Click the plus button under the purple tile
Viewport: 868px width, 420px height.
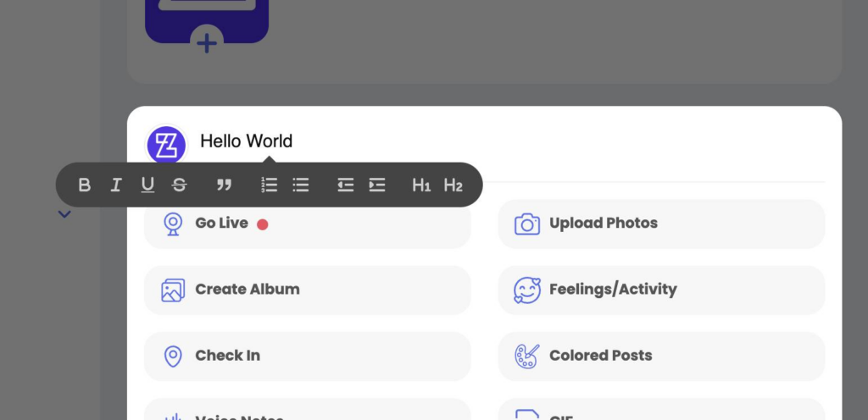point(206,41)
